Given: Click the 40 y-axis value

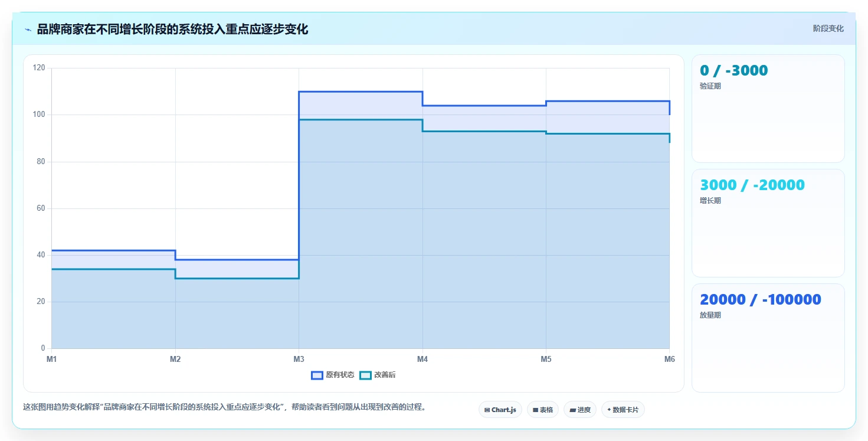Looking at the screenshot, I should [41, 254].
